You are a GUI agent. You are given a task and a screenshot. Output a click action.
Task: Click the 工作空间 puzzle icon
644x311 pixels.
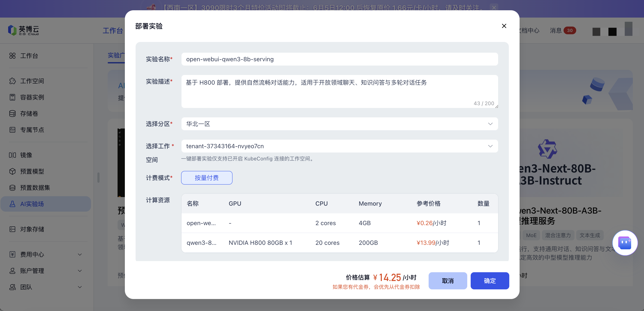click(x=12, y=81)
